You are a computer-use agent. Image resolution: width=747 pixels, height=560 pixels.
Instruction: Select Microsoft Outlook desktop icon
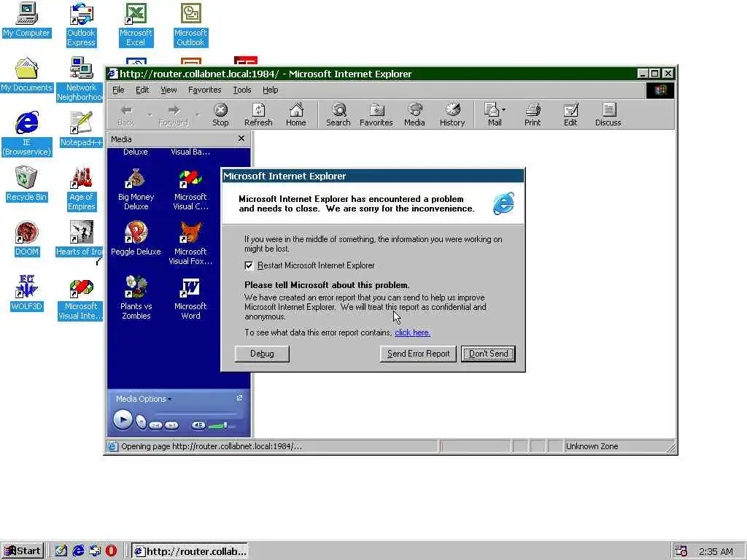coord(190,25)
